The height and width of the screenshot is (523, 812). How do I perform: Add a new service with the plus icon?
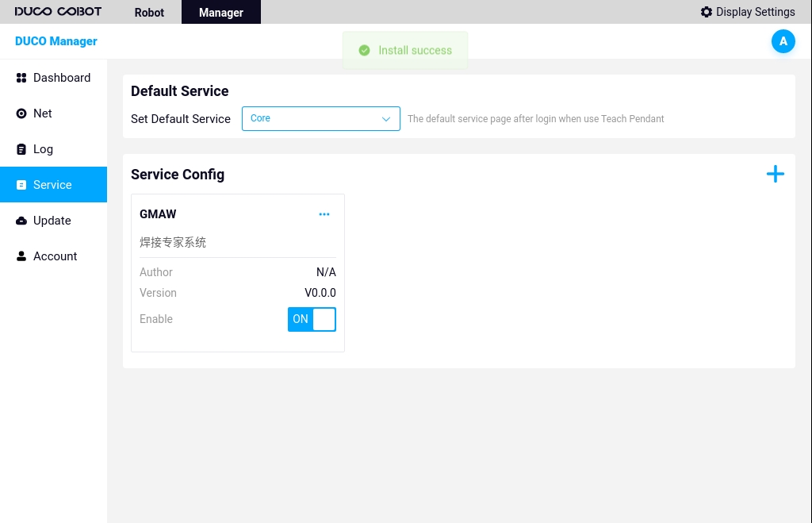point(775,175)
